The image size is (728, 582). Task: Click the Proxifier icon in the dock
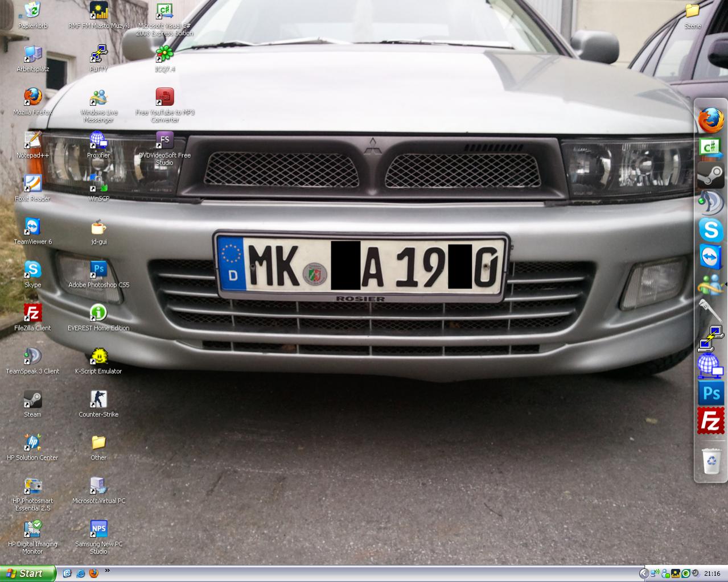[x=711, y=366]
